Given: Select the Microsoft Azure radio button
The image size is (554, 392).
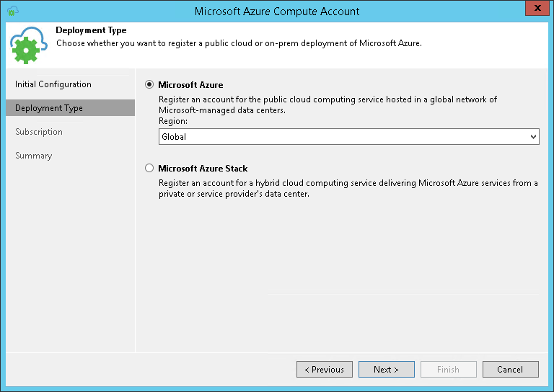Looking at the screenshot, I should 149,85.
